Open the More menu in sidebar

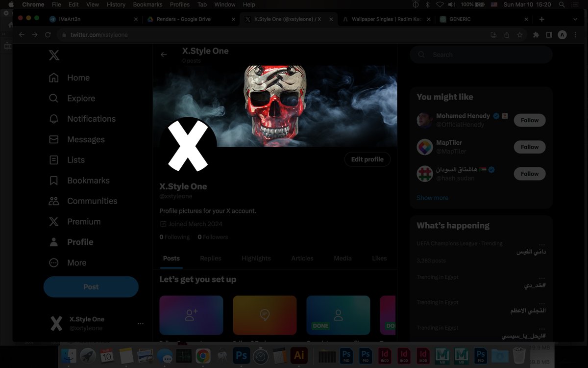tap(68, 263)
